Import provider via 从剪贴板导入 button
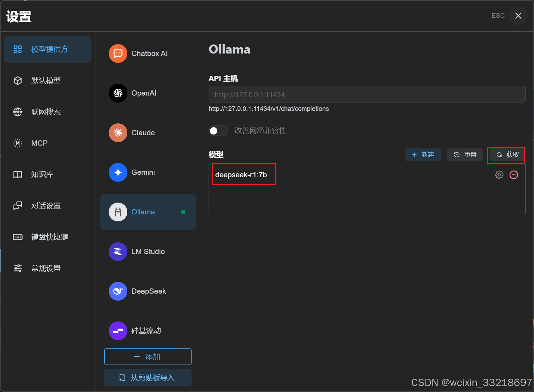 [148, 377]
